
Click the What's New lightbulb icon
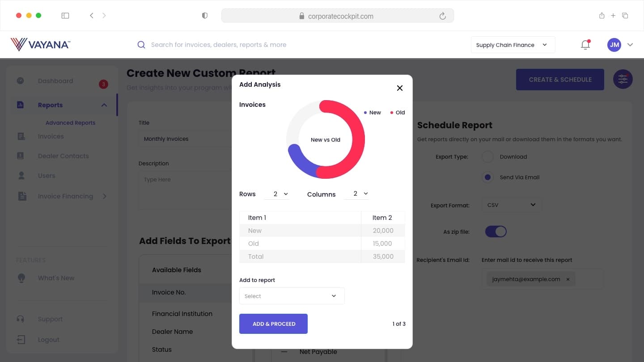21,278
